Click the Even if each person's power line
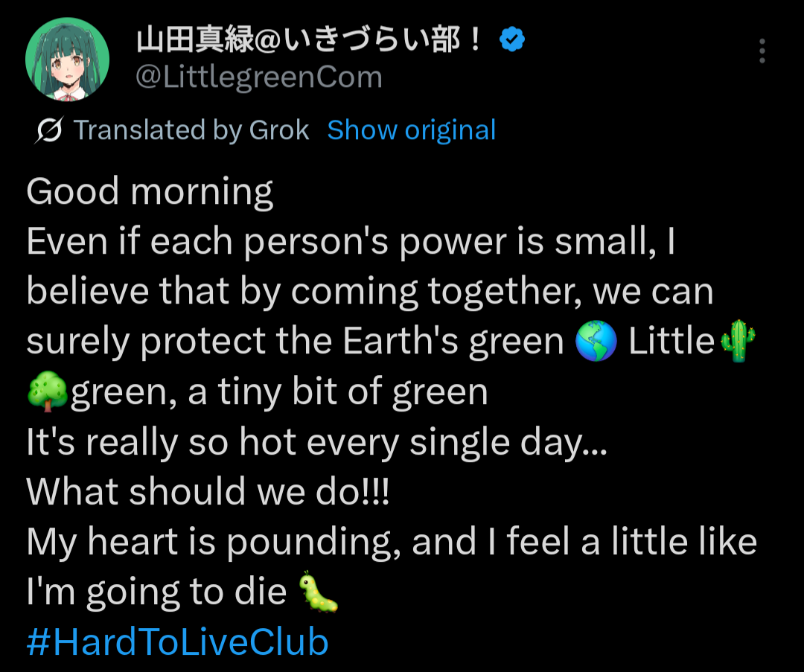 click(351, 241)
